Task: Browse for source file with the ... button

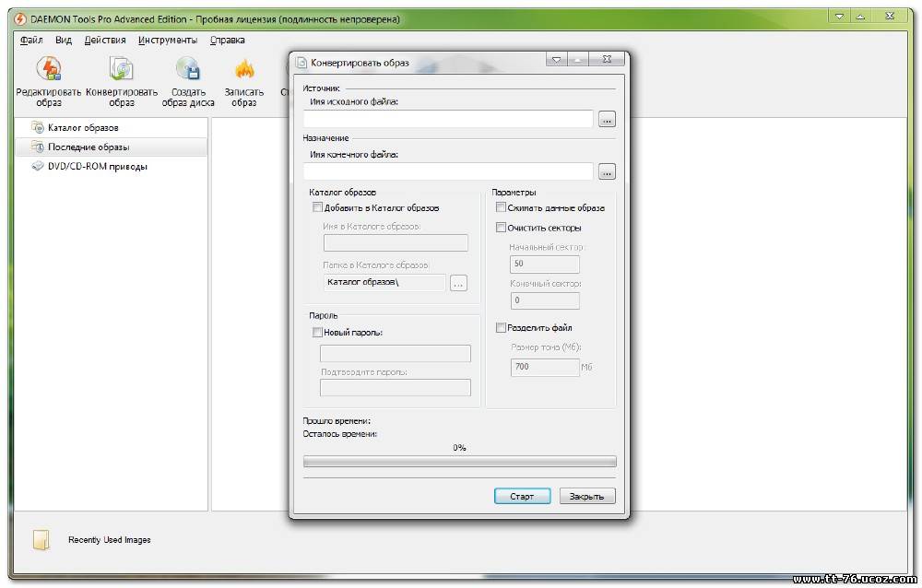Action: (x=607, y=119)
